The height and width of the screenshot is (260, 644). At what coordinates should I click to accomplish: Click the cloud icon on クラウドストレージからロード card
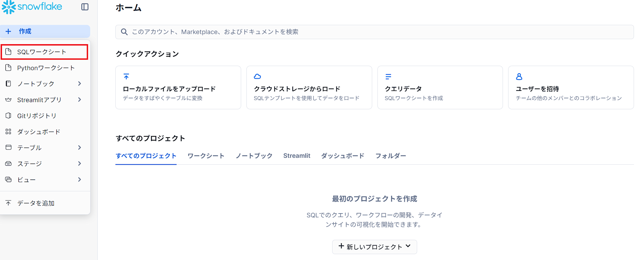tap(257, 76)
